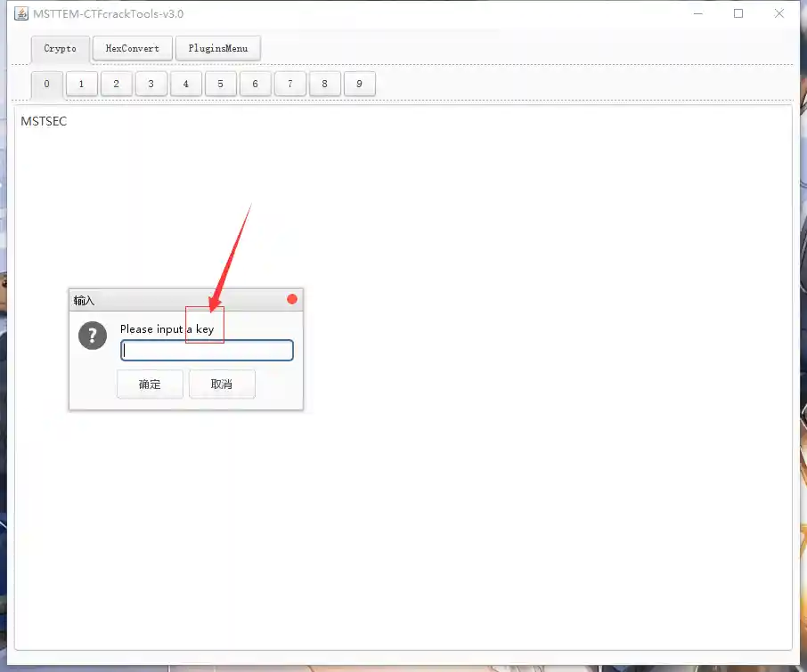Open the HexConvert tab
Screen dimensions: 807x672
[x=132, y=48]
